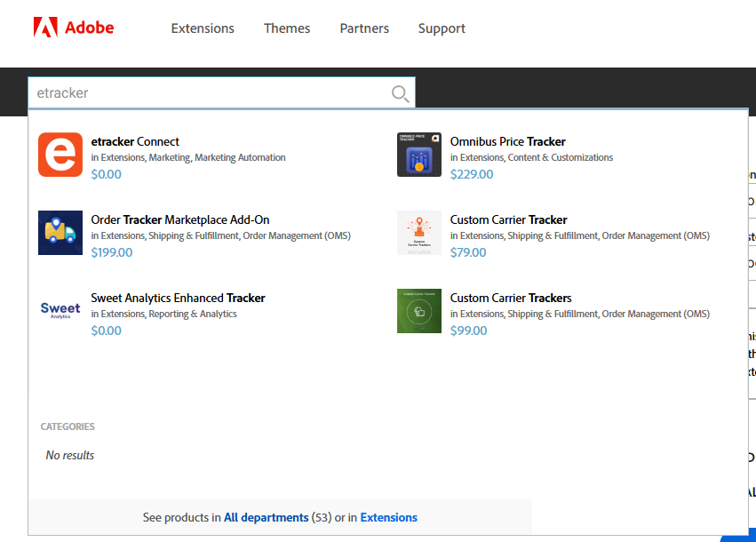Viewport: 756px width, 542px height.
Task: Open the etracker Connect product title
Action: coord(135,141)
